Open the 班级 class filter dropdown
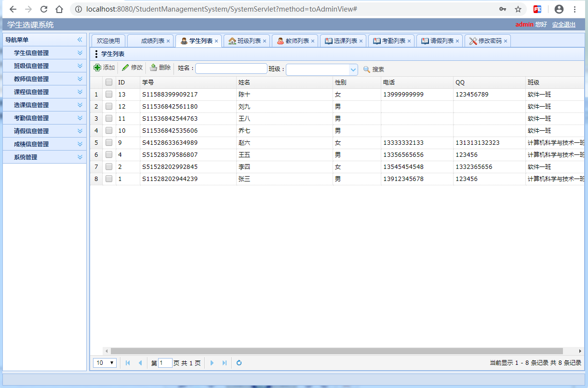 pyautogui.click(x=353, y=69)
